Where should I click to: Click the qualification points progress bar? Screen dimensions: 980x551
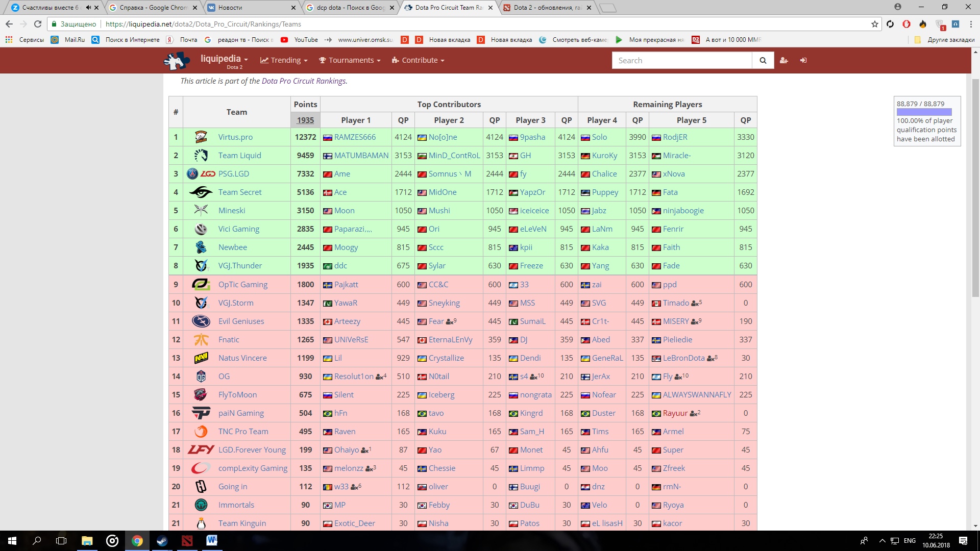click(924, 112)
